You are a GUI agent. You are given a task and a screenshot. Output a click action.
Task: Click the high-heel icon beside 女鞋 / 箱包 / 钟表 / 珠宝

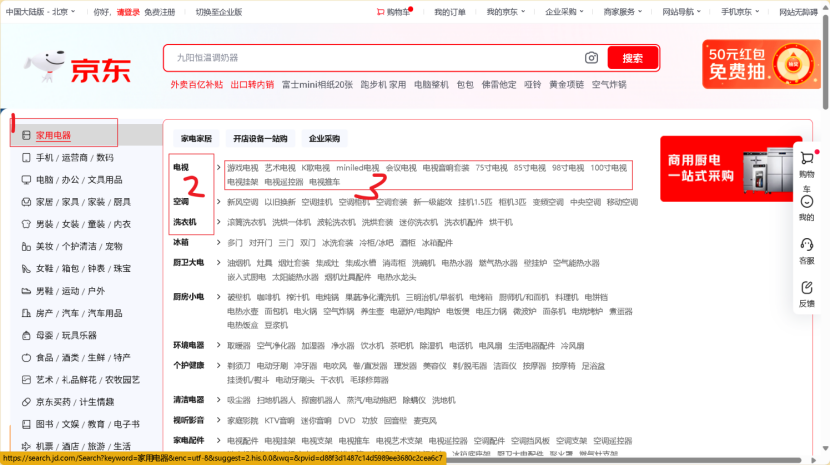coord(26,269)
